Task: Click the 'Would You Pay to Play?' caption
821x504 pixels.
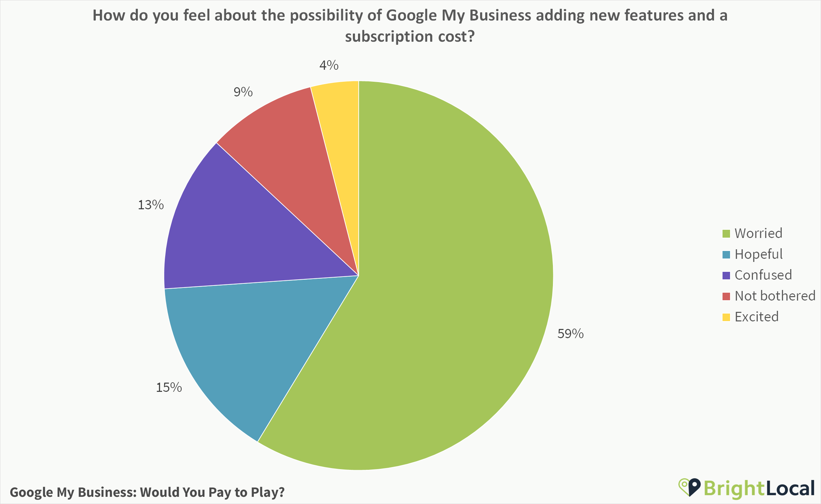Action: click(x=147, y=492)
